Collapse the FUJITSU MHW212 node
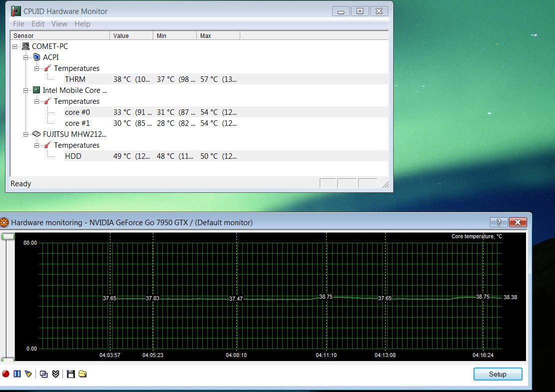 (25, 134)
